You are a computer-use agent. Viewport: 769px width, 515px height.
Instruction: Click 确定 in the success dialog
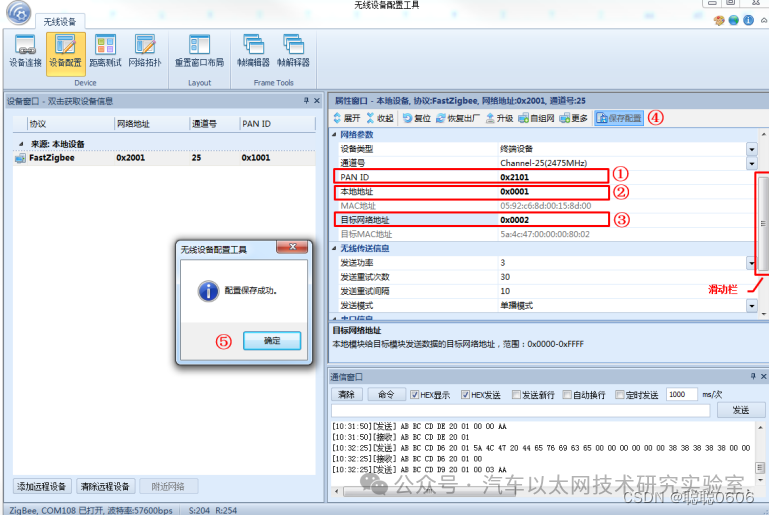(272, 340)
